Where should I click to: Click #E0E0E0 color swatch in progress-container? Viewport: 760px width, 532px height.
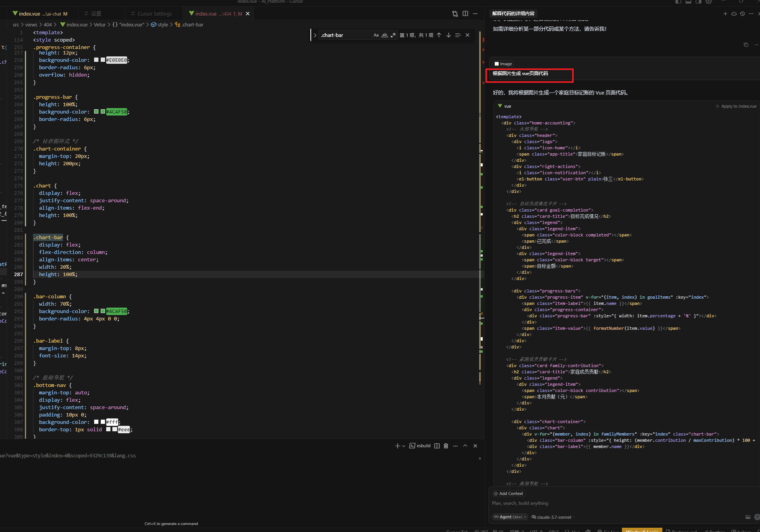click(96, 60)
